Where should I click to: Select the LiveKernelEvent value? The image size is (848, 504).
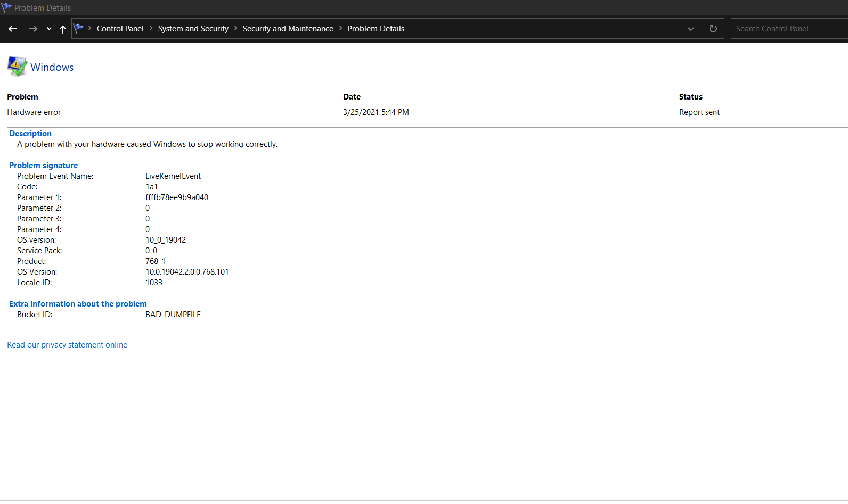pyautogui.click(x=173, y=176)
